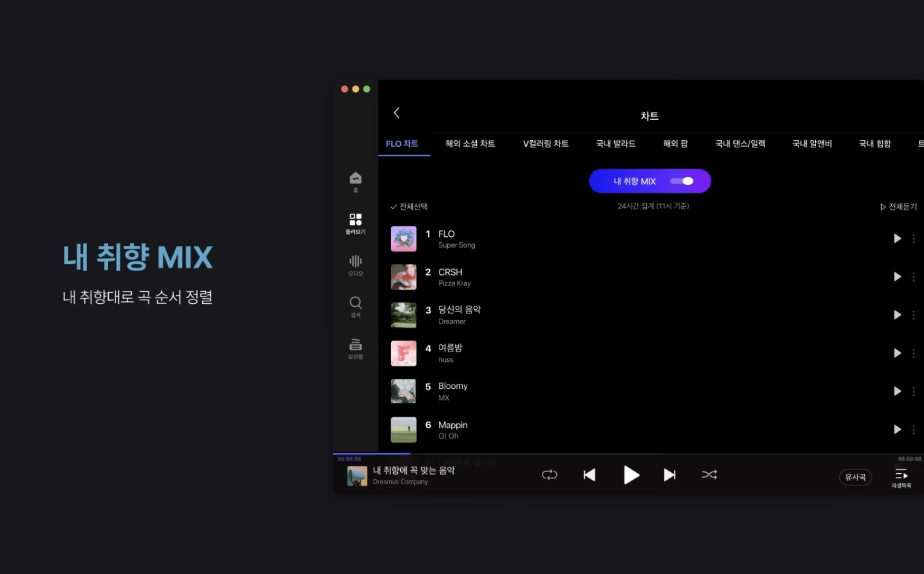Switch to 국내 힙합 tab
The image size is (924, 574).
click(x=875, y=143)
